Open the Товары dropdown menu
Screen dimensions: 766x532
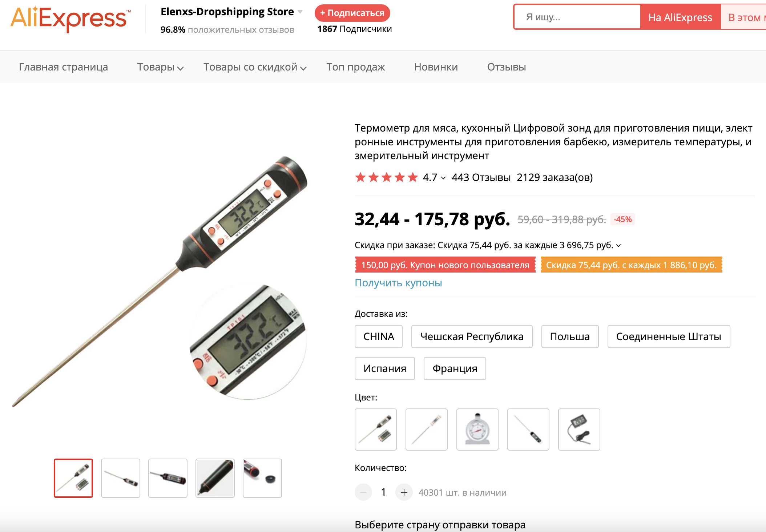(160, 67)
